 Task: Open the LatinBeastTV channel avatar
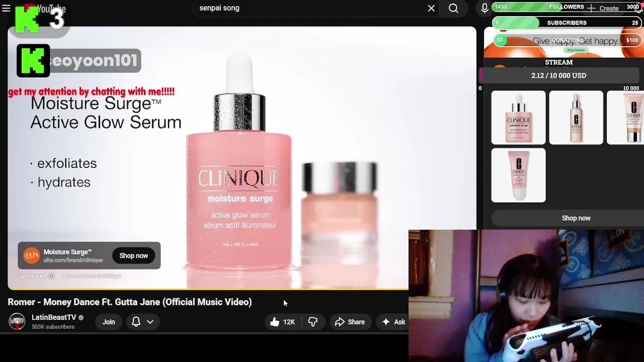[17, 321]
